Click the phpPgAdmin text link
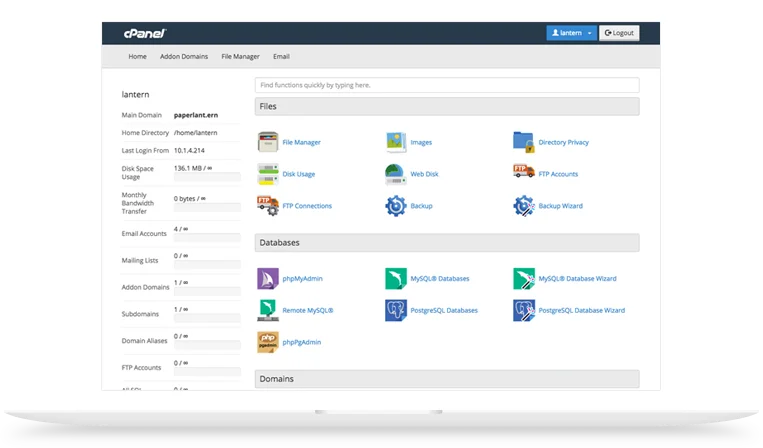The height and width of the screenshot is (448, 763). (302, 342)
